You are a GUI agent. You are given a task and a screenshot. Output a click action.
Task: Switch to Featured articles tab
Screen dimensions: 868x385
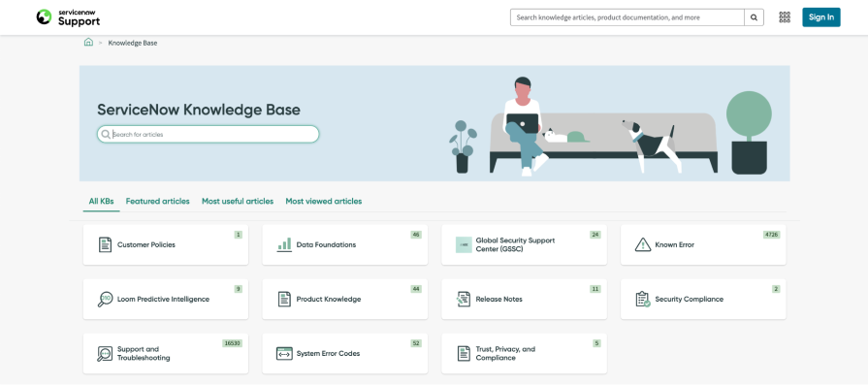coord(158,202)
